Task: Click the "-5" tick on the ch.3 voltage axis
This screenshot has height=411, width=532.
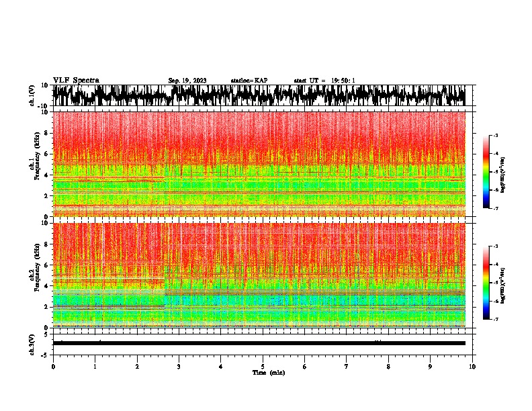Action: click(45, 355)
